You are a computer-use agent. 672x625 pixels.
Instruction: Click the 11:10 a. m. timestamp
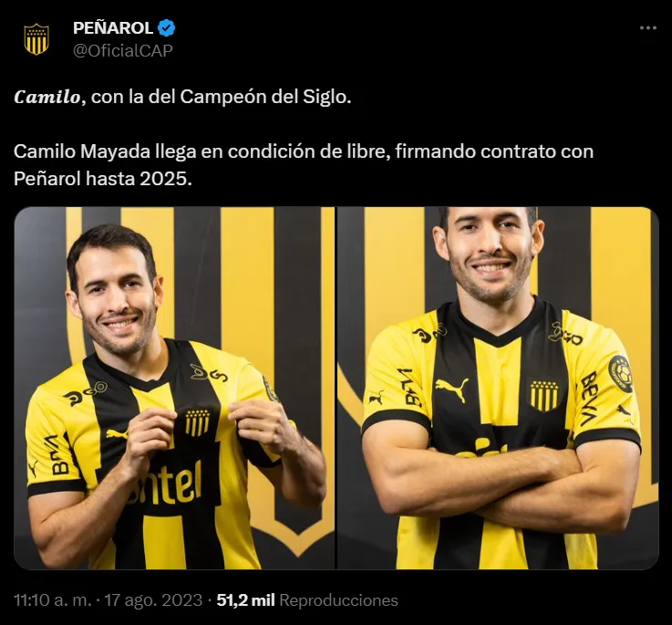tap(53, 600)
